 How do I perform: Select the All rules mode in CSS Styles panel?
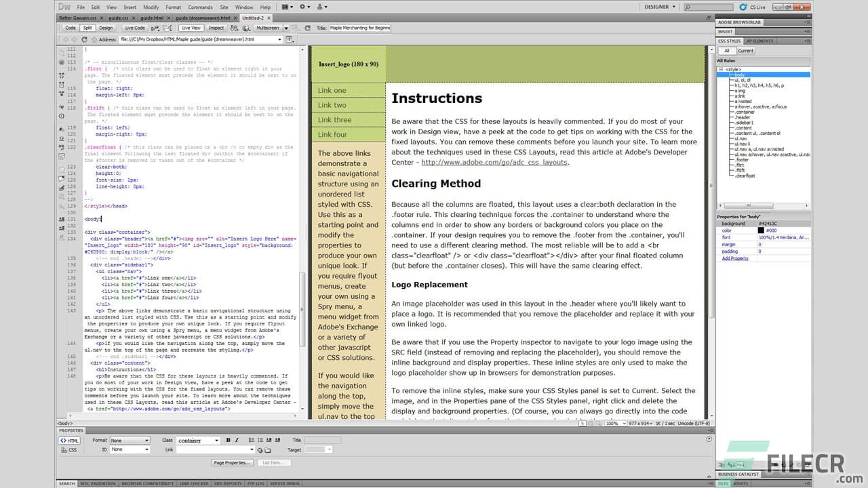click(x=726, y=50)
